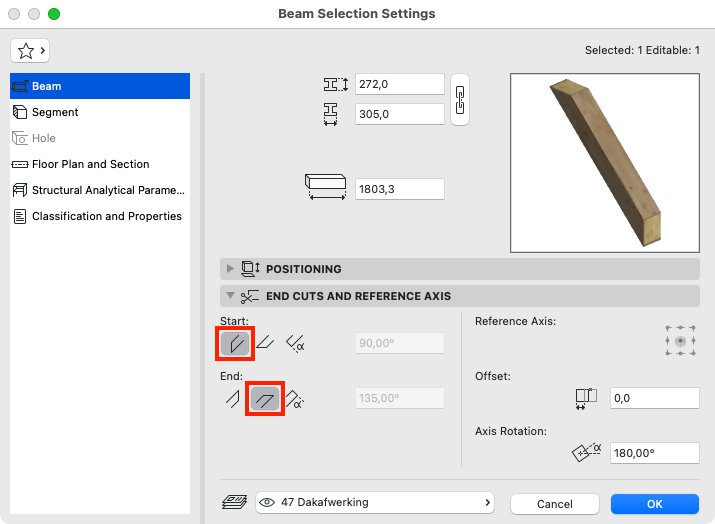Click the 3D beam preview thumbnail
Screen dimensions: 715x524
[x=605, y=163]
